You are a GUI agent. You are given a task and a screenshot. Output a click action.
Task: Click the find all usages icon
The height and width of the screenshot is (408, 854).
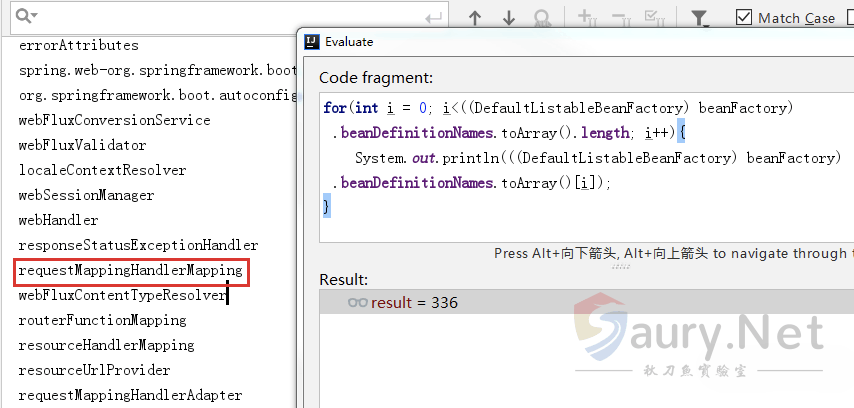tap(542, 18)
